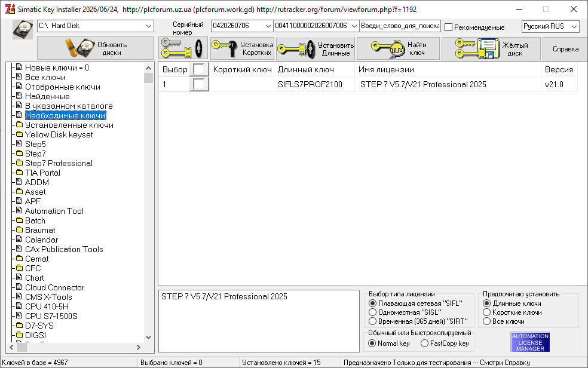Select Новые ключи = 0 tree item

57,68
